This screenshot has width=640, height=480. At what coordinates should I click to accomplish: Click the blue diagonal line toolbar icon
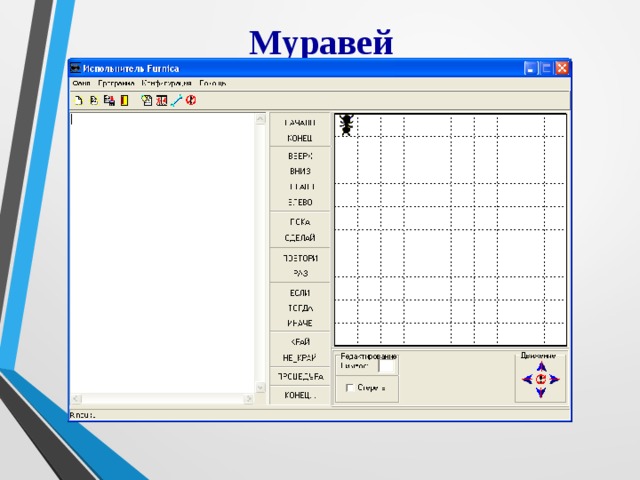tap(176, 100)
